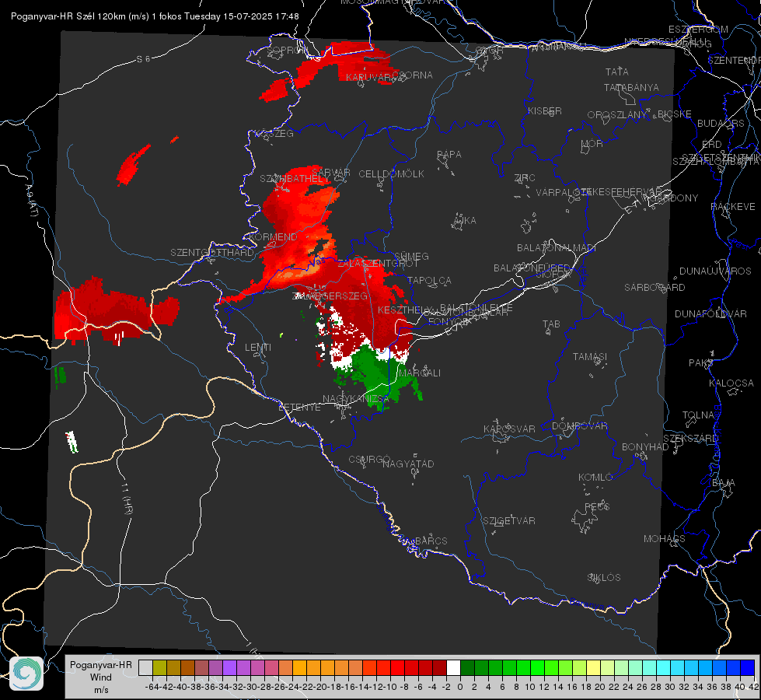This screenshot has width=761, height=700.
Task: Click the pale yellow swatch above label 18
Action: [x=593, y=668]
